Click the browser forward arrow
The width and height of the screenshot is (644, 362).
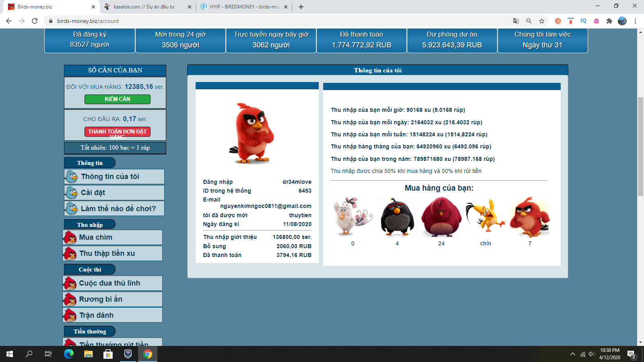pos(22,21)
